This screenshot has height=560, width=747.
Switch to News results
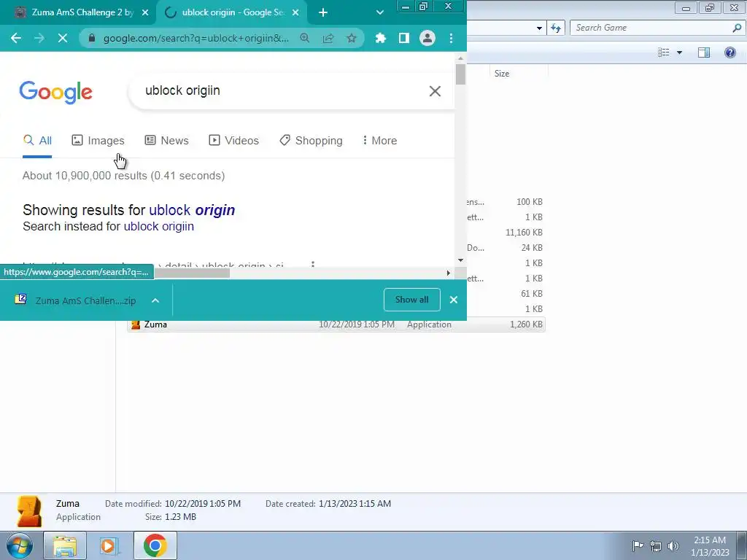point(167,141)
